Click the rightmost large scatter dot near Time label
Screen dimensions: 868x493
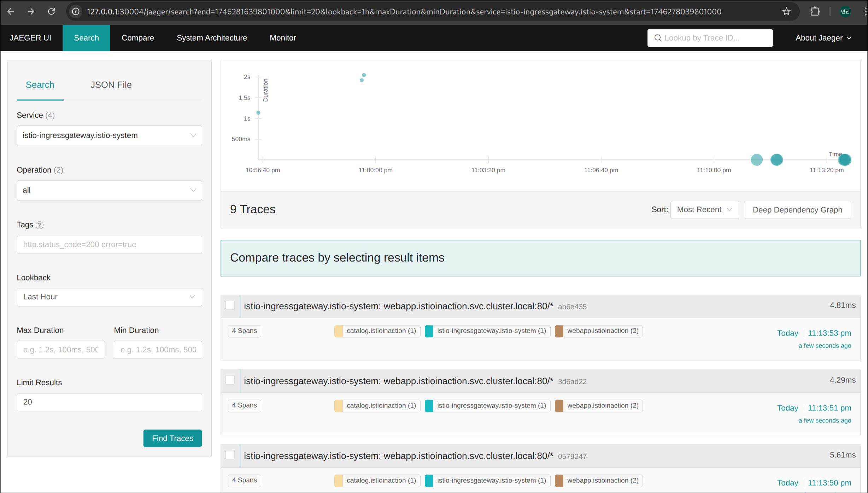[845, 160]
